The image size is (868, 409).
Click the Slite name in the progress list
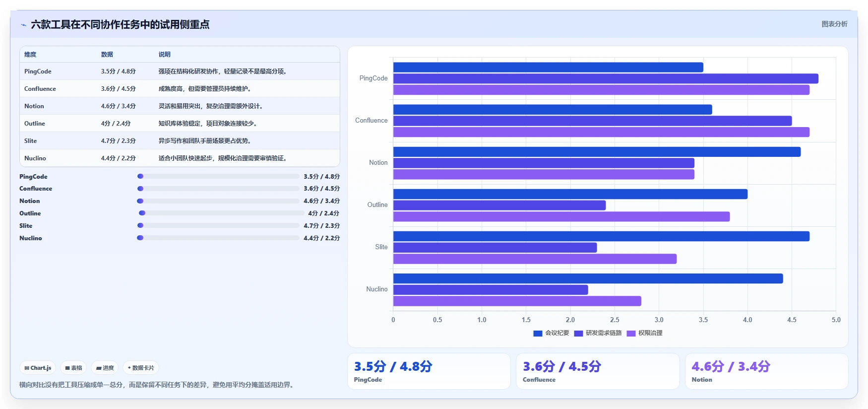click(x=26, y=226)
